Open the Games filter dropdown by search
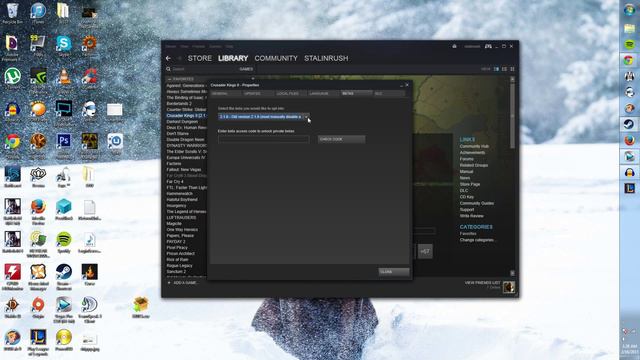This screenshot has height=360, width=640. (246, 69)
